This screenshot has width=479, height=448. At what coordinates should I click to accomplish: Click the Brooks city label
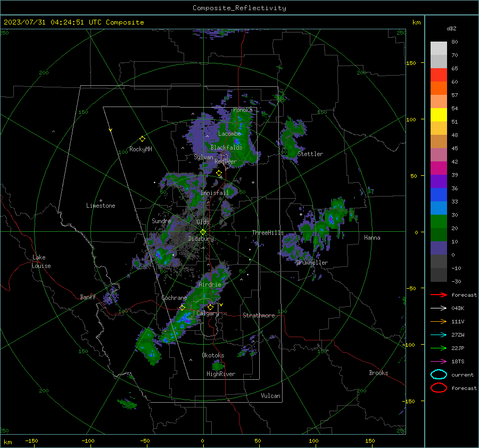[378, 373]
